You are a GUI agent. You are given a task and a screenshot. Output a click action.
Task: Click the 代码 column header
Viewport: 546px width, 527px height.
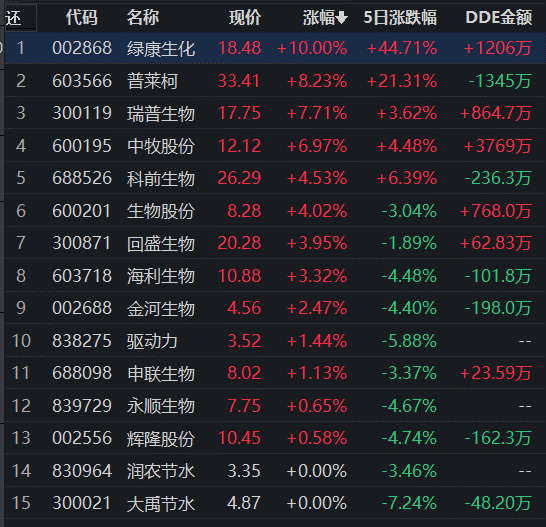tap(82, 17)
